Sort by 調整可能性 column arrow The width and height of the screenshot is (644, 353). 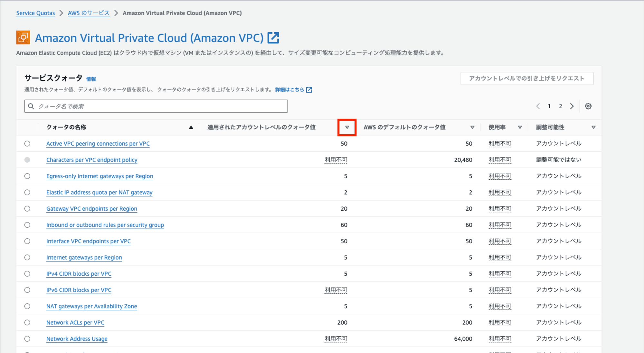(593, 127)
